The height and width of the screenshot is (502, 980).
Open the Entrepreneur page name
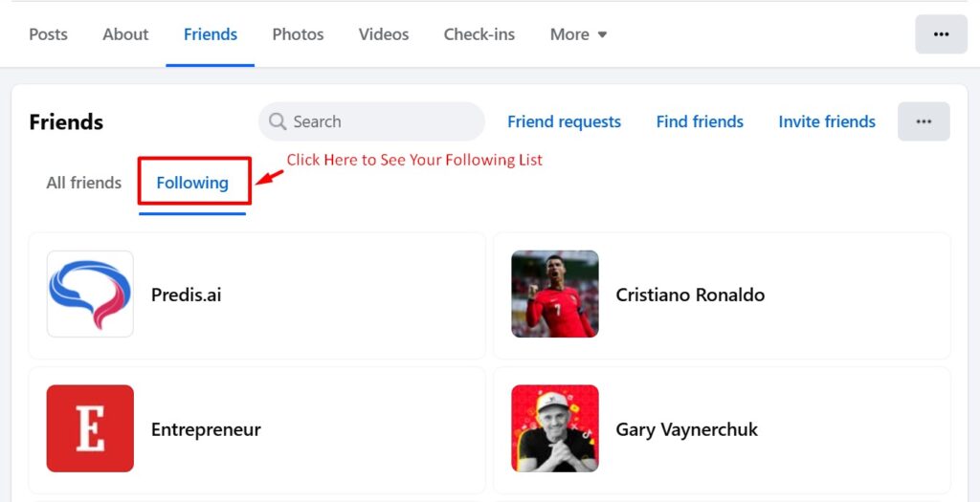(x=207, y=429)
